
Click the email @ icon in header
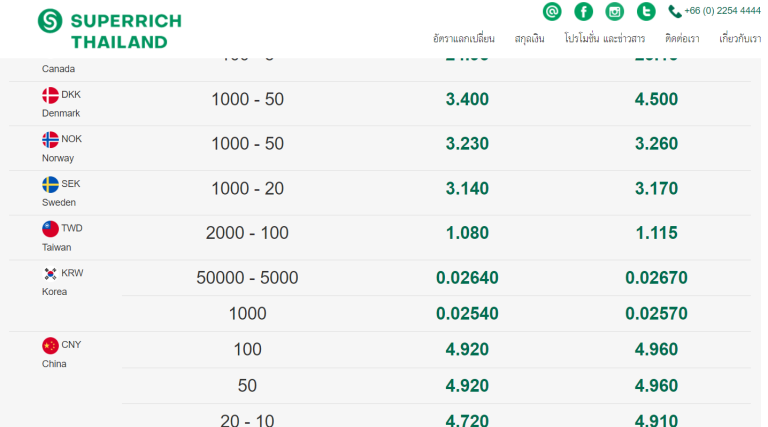pyautogui.click(x=552, y=11)
